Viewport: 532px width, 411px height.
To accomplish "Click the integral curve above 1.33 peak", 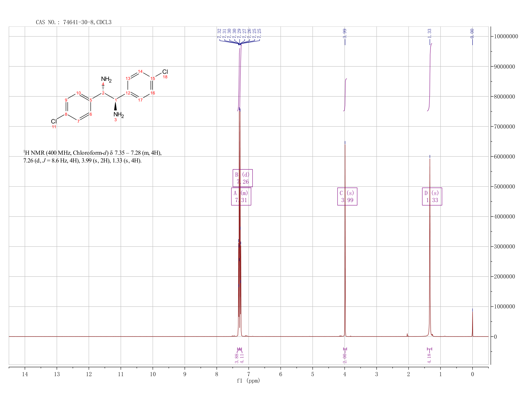I will click(x=430, y=77).
